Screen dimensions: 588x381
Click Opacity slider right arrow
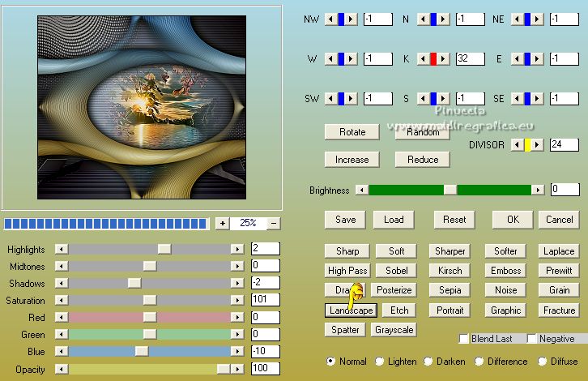pyautogui.click(x=237, y=369)
